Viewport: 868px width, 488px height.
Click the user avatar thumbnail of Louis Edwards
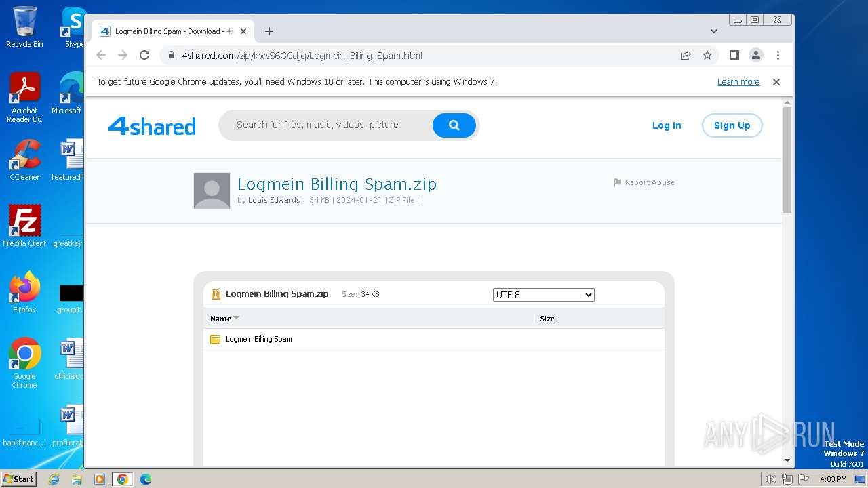point(212,190)
